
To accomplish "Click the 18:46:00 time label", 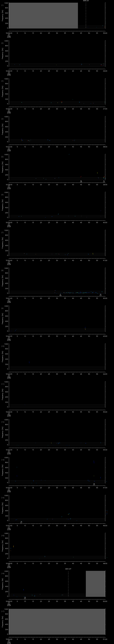I will (9, 488).
